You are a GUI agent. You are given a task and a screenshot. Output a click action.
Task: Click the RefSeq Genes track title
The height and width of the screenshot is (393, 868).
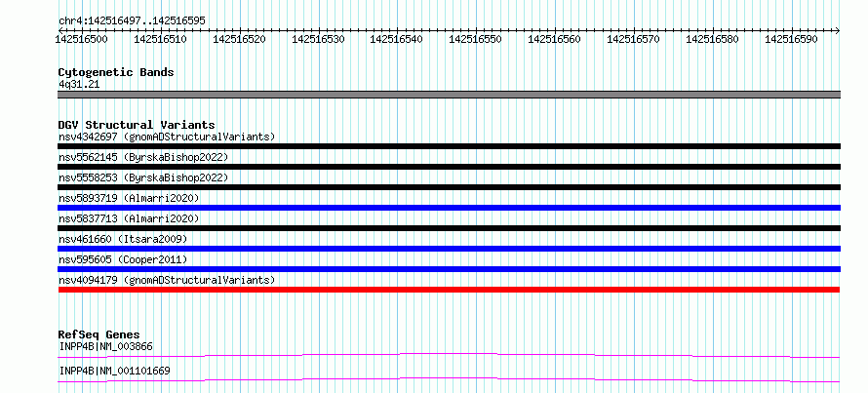pos(99,334)
